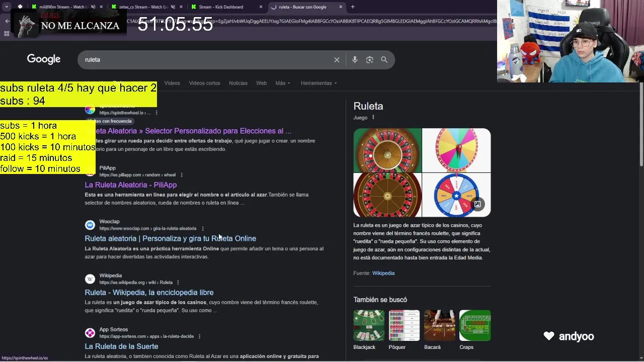Switch to the Noticias filter
This screenshot has height=362, width=644.
point(238,83)
